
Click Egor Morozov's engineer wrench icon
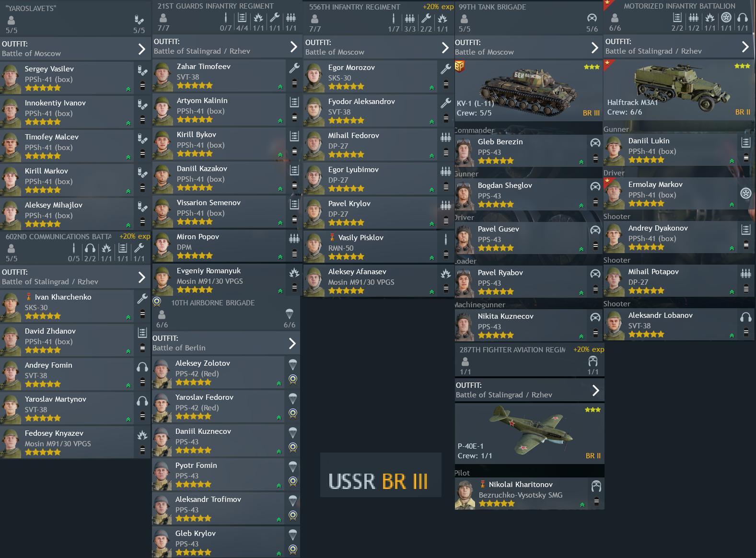pyautogui.click(x=446, y=69)
